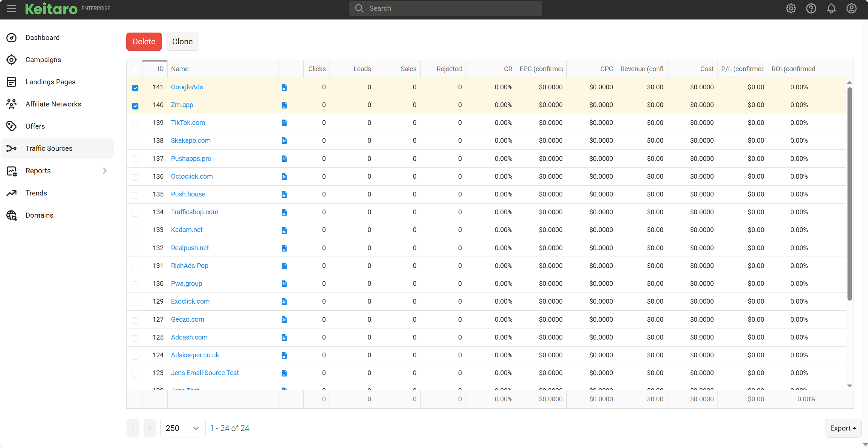This screenshot has height=447, width=868.
Task: Click the Offers tag icon in the sidebar
Action: pyautogui.click(x=11, y=126)
